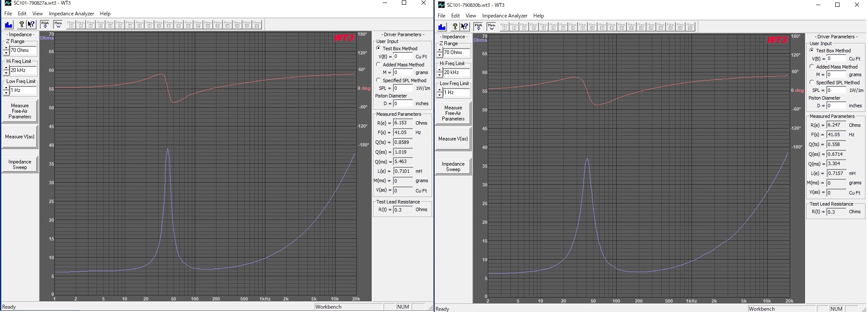Screen dimensions: 868x312
Task: Select Mem 3 slot in right window
Action: [x=524, y=27]
